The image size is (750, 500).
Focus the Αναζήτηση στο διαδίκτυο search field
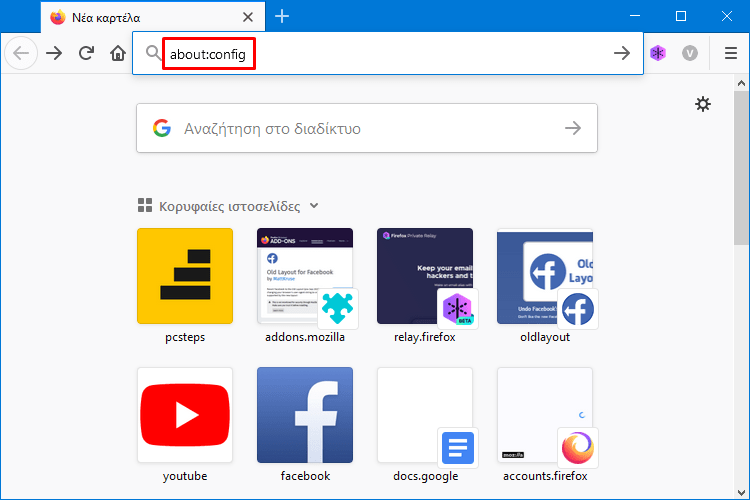[367, 128]
